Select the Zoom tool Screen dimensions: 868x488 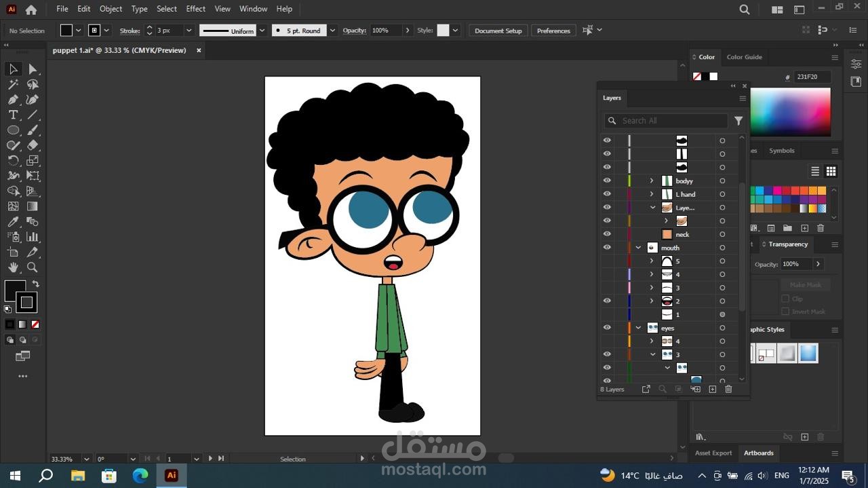click(33, 267)
